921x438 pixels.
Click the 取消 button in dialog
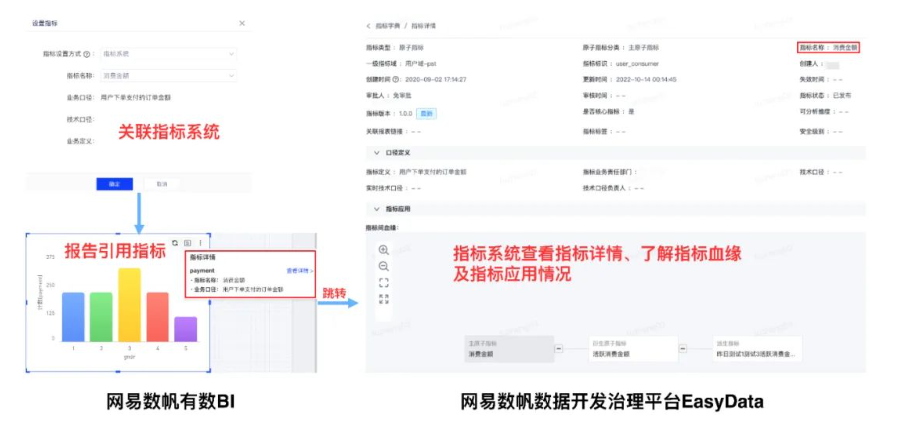[162, 184]
